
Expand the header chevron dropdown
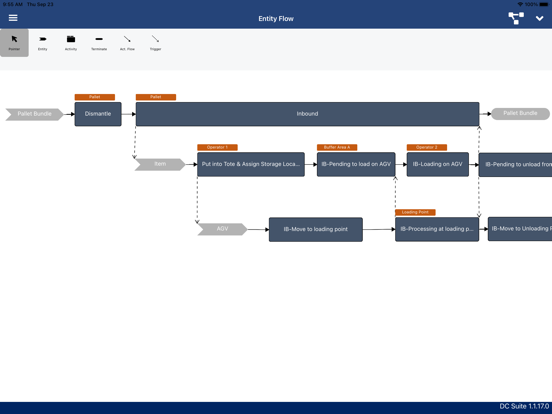click(x=539, y=18)
